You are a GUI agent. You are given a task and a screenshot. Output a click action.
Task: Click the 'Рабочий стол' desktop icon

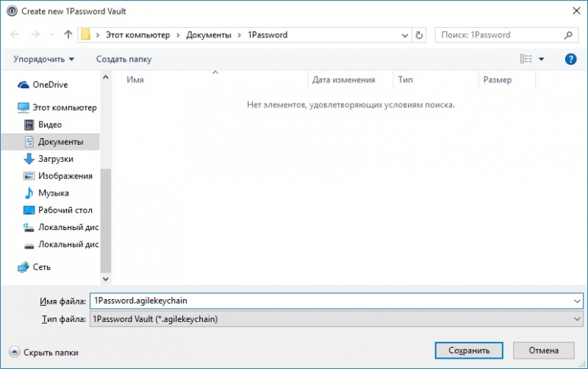click(29, 210)
